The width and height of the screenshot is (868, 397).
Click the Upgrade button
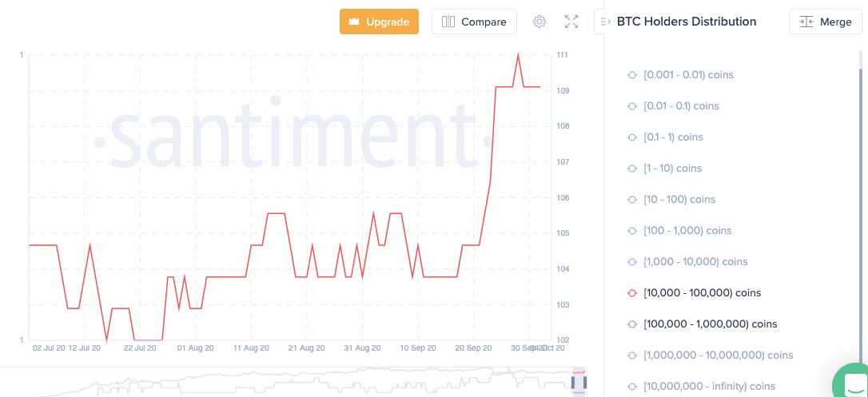379,22
